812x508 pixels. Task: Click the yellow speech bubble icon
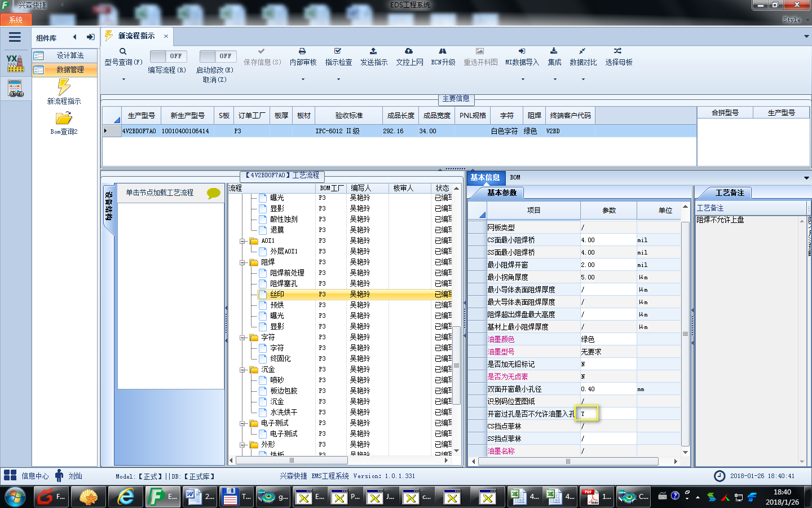click(x=214, y=193)
